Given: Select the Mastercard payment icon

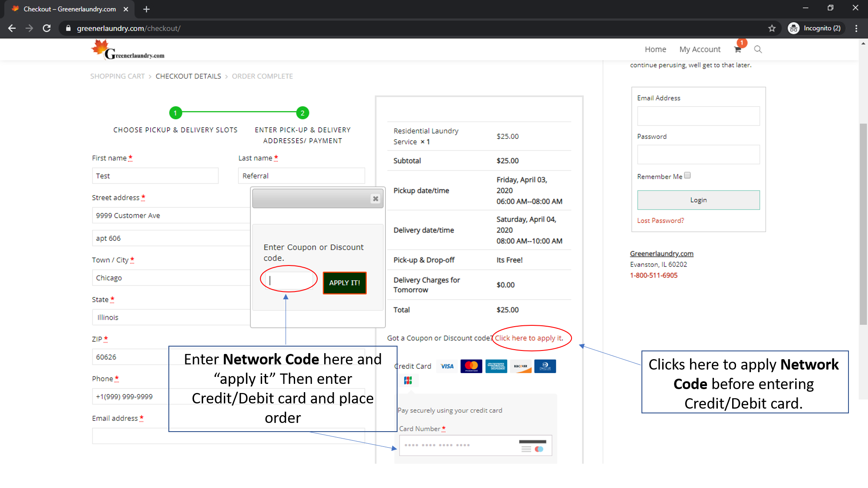Looking at the screenshot, I should 471,366.
